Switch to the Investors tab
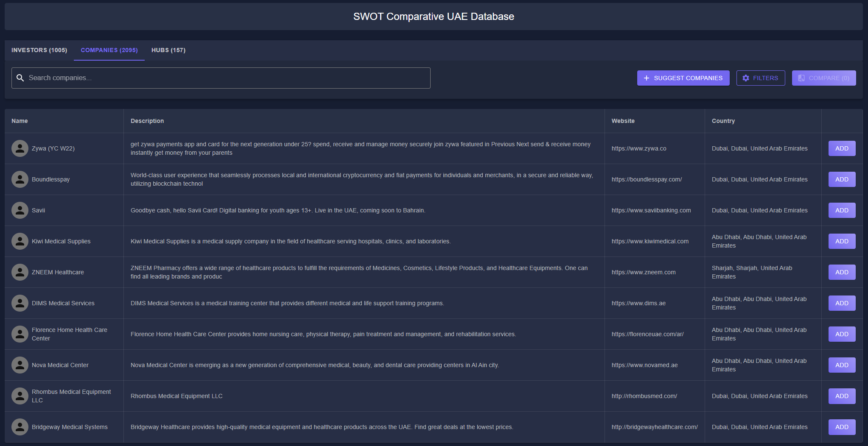Viewport: 868px width, 446px height. (39, 50)
